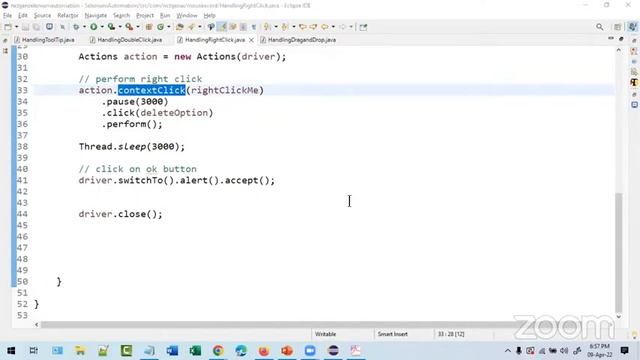
Task: Expand the Previous Annotation dropdown
Action: [x=293, y=27]
